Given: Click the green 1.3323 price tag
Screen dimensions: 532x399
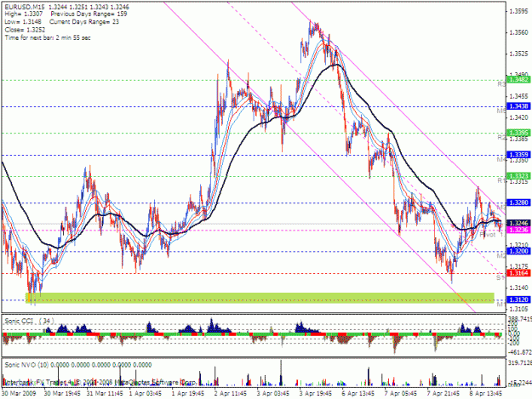Looking at the screenshot, I should point(518,176).
